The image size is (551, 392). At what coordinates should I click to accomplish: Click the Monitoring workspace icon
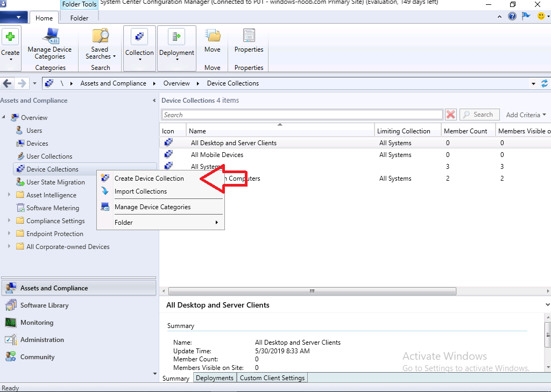tap(11, 323)
